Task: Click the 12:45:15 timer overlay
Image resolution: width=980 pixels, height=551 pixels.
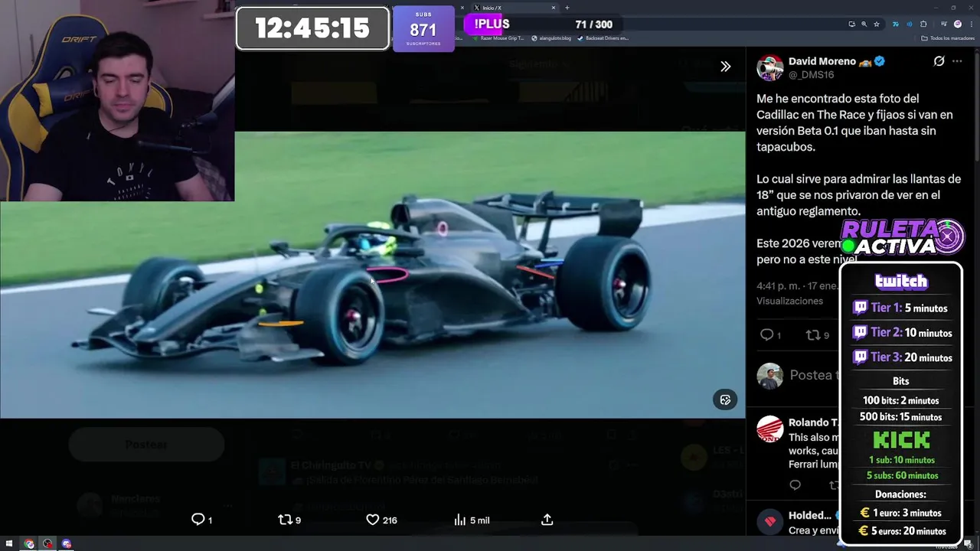Action: click(x=312, y=28)
